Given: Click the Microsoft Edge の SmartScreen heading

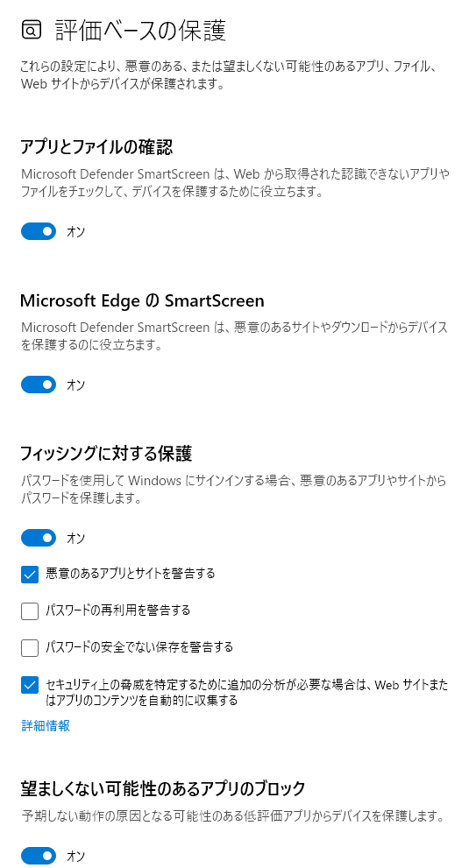Looking at the screenshot, I should pos(142,300).
